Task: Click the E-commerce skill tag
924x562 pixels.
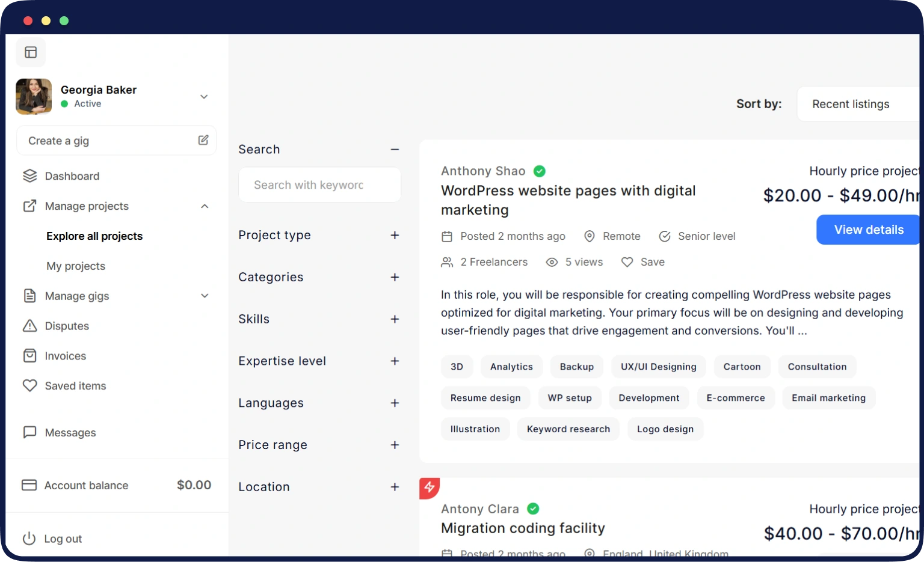Action: (736, 398)
